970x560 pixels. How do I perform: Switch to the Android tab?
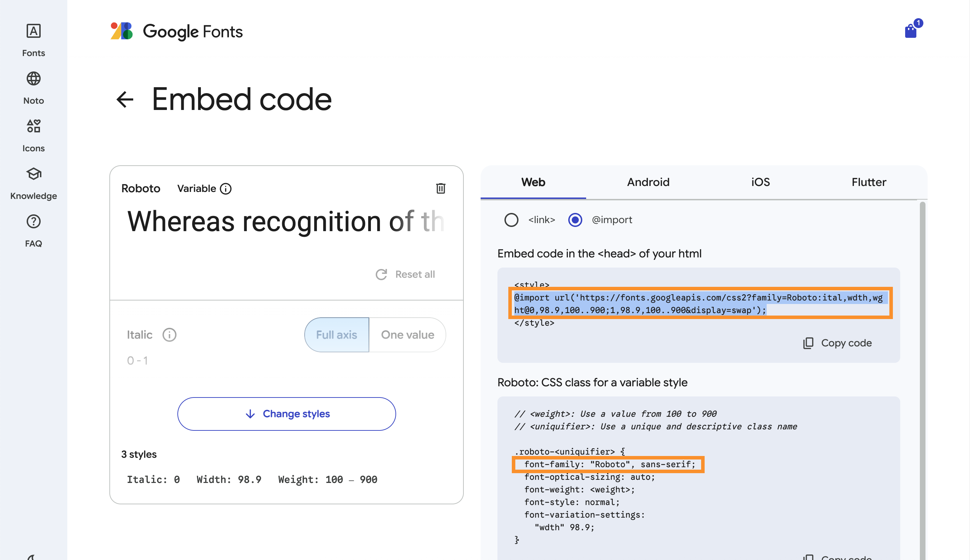pyautogui.click(x=648, y=182)
